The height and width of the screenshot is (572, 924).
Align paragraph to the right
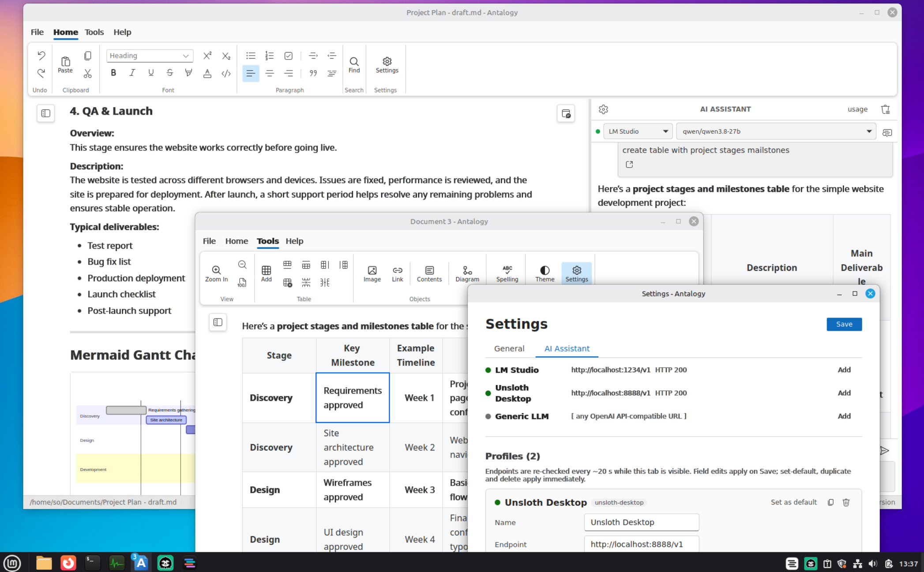coord(289,73)
